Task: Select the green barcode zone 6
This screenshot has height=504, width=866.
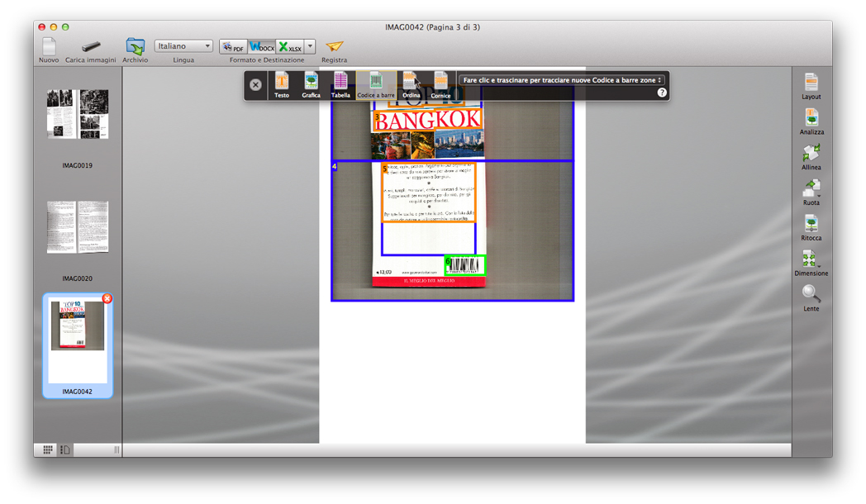Action: click(x=465, y=265)
